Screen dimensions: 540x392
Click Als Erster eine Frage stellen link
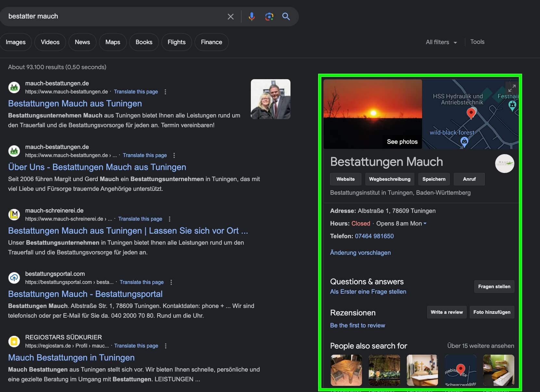tap(368, 292)
